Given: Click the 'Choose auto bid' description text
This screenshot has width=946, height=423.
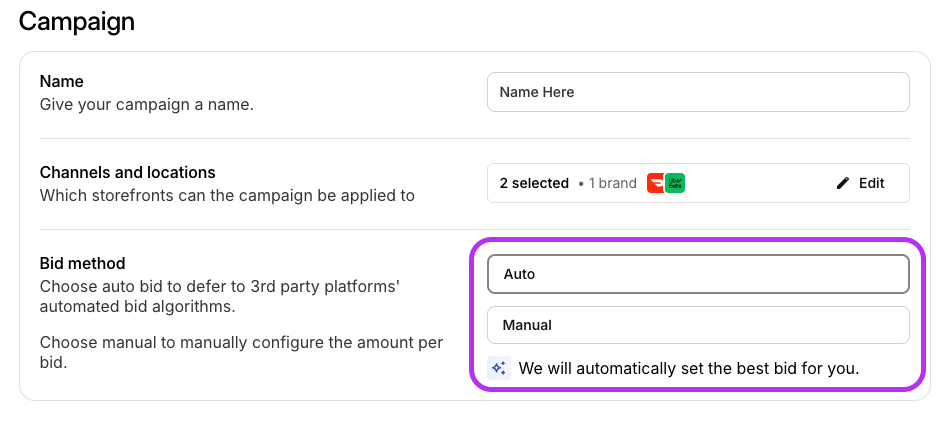Looking at the screenshot, I should pyautogui.click(x=219, y=296).
